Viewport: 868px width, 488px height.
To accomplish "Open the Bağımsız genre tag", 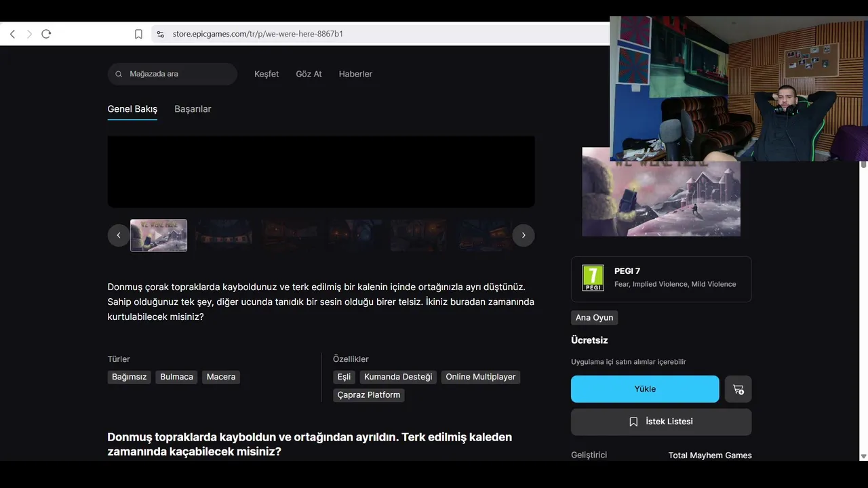I will (130, 377).
